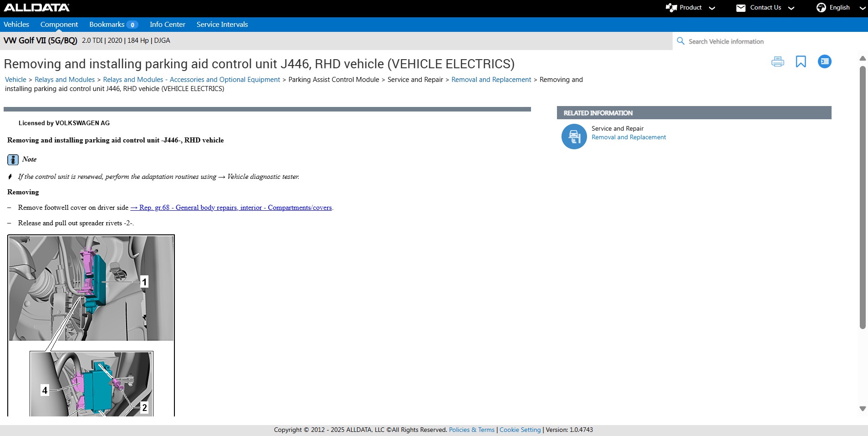Viewport: 868px width, 436px height.
Task: Switch to the Service Intervals tab
Action: (222, 25)
